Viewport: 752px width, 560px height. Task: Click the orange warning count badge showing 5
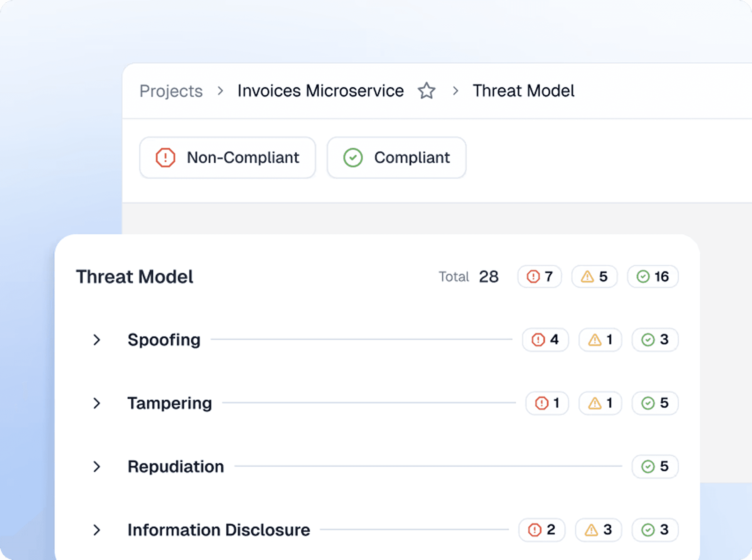coord(594,276)
